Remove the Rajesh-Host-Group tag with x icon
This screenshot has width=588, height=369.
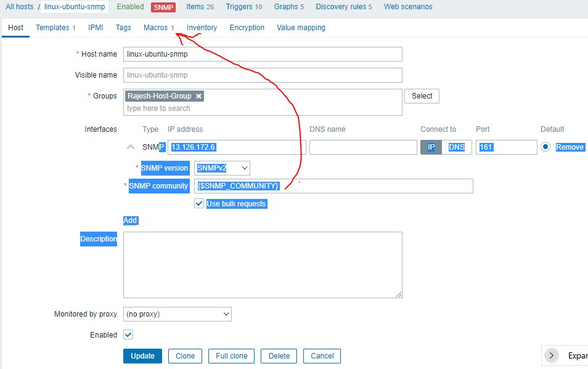[x=198, y=96]
